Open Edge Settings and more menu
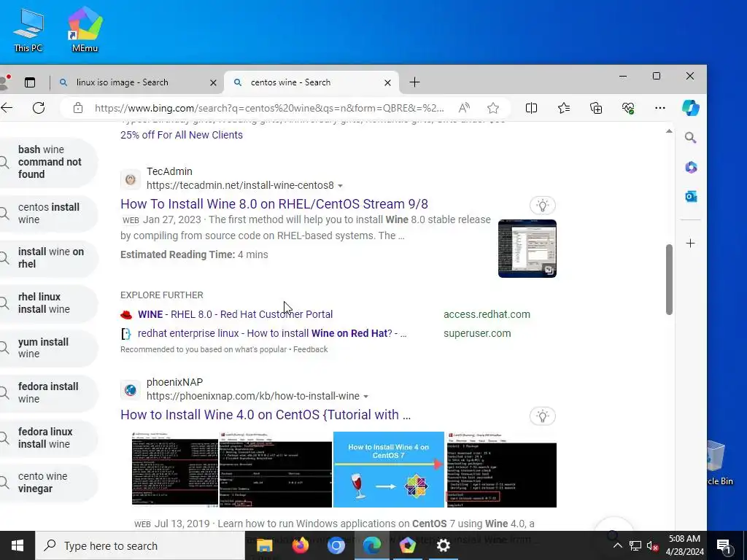Viewport: 747px width, 560px height. tap(659, 108)
